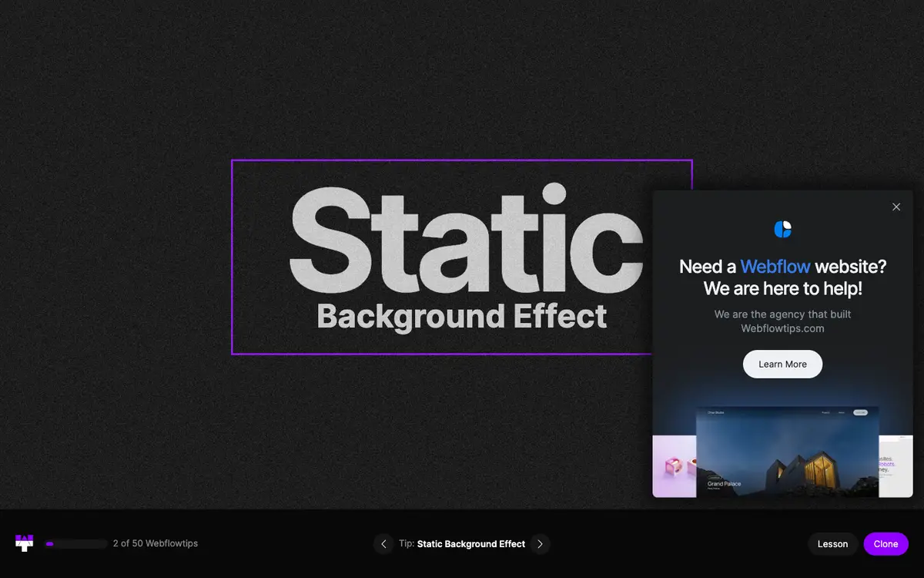
Task: Click the blue agency logo in popup
Action: pyautogui.click(x=782, y=229)
